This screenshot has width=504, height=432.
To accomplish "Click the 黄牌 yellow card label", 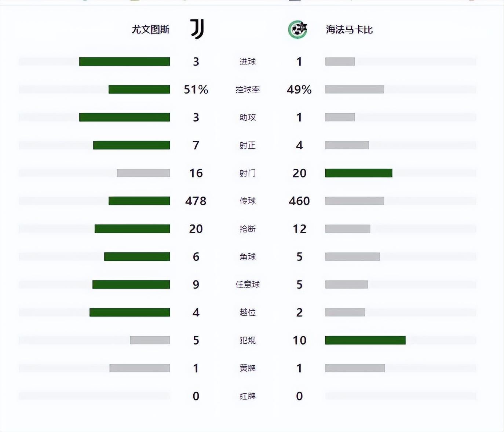I will tap(248, 368).
